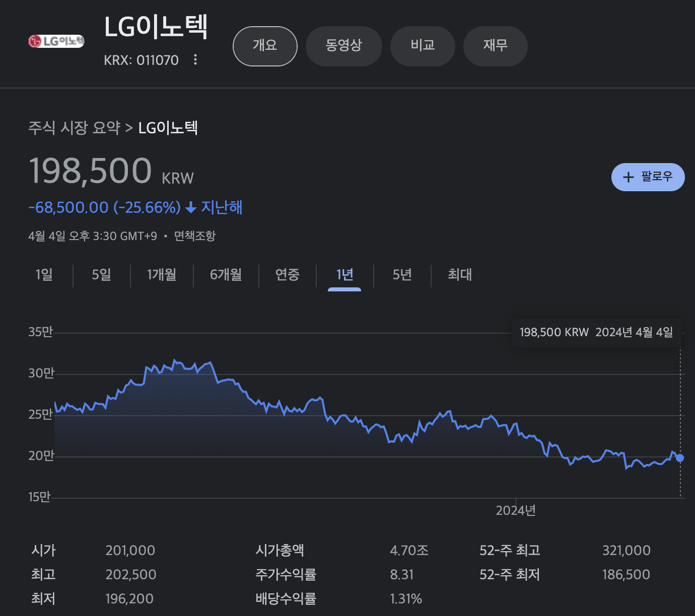Click the 15만 axis label
This screenshot has width=695, height=616.
[39, 497]
